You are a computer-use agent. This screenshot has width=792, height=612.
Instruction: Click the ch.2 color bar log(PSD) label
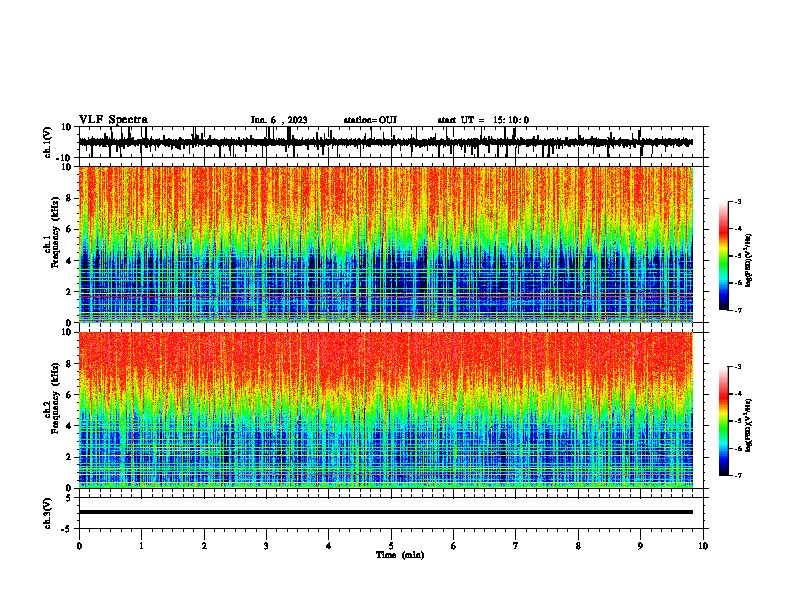748,425
